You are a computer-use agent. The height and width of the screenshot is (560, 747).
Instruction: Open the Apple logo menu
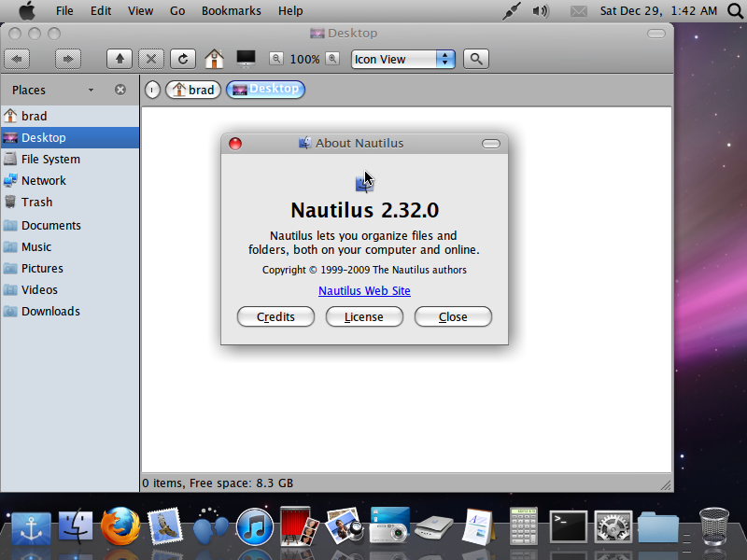(27, 10)
